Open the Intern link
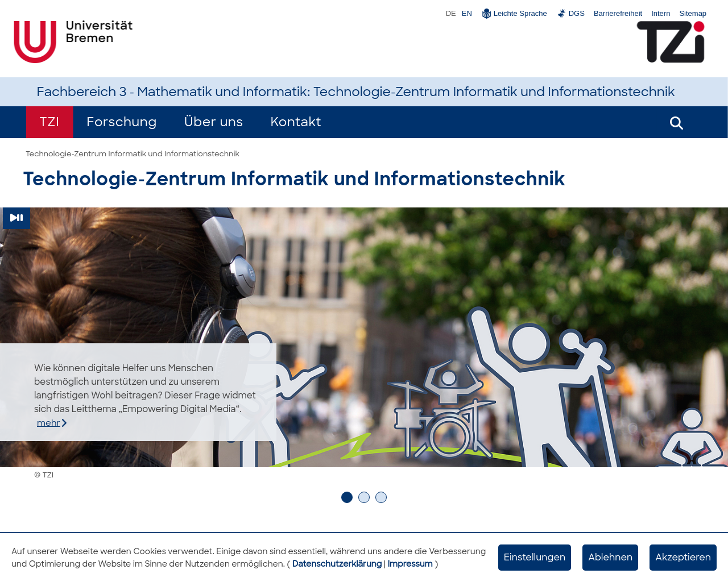Screen dimensions: 728x582 point(660,14)
